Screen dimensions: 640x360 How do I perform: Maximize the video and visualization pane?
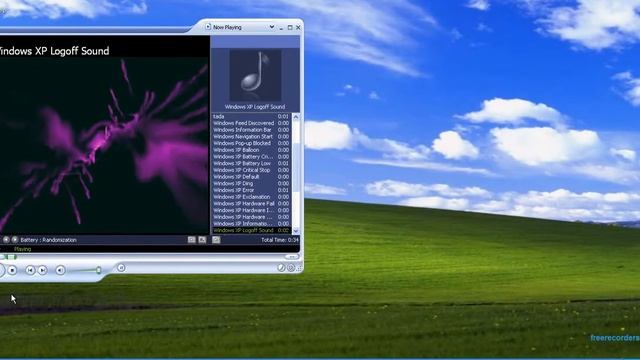coord(202,240)
